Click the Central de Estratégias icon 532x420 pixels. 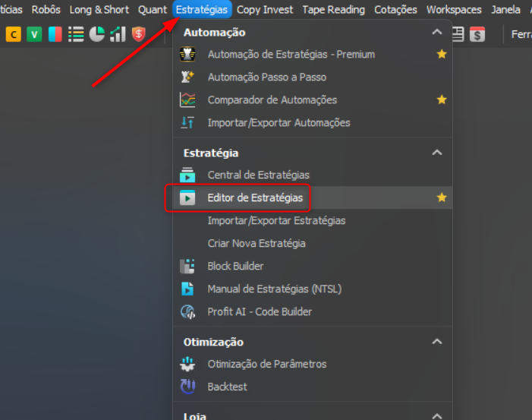(x=187, y=175)
